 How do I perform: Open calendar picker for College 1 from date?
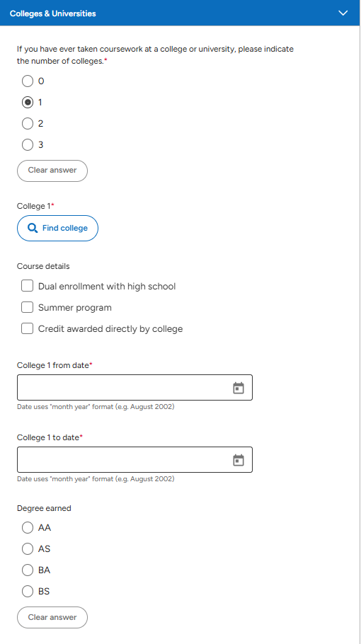239,388
